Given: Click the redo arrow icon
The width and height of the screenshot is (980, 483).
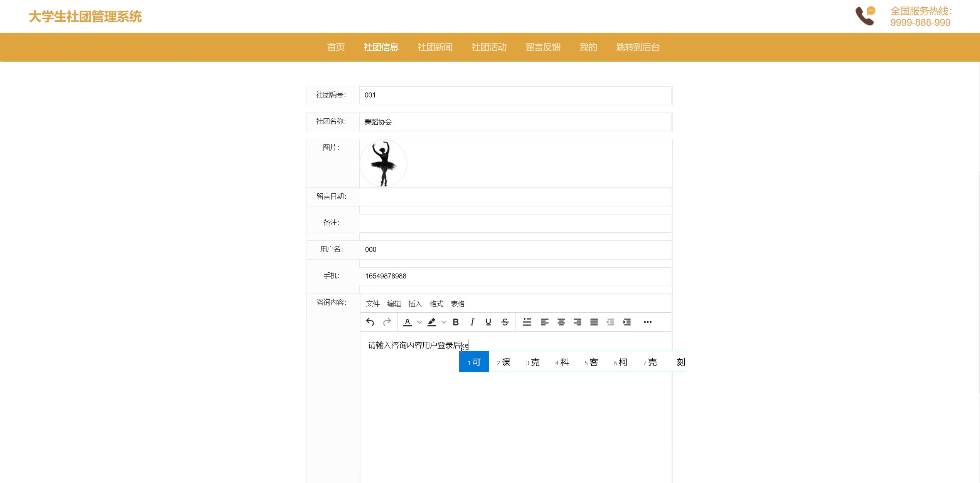Looking at the screenshot, I should pyautogui.click(x=387, y=322).
